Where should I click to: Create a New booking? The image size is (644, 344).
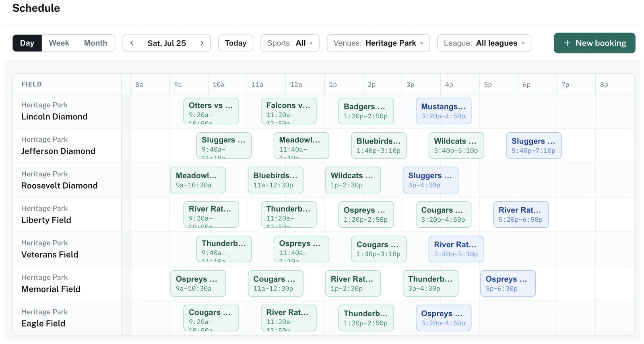pyautogui.click(x=594, y=43)
